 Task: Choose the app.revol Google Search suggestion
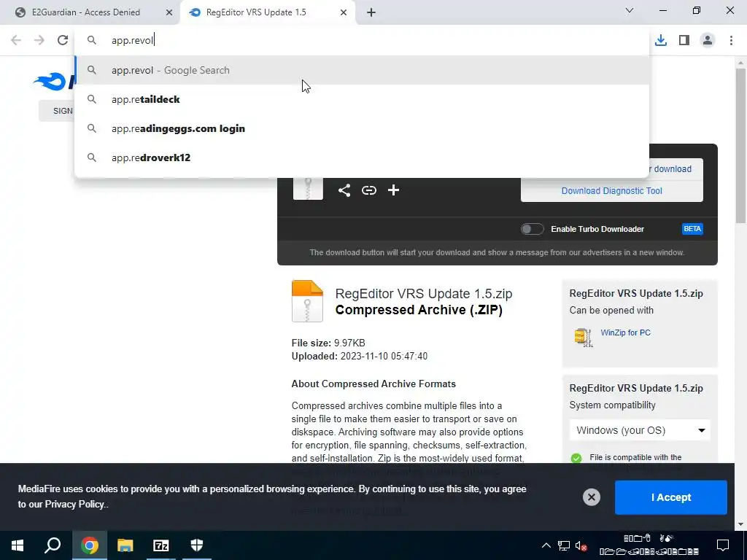[362, 71]
